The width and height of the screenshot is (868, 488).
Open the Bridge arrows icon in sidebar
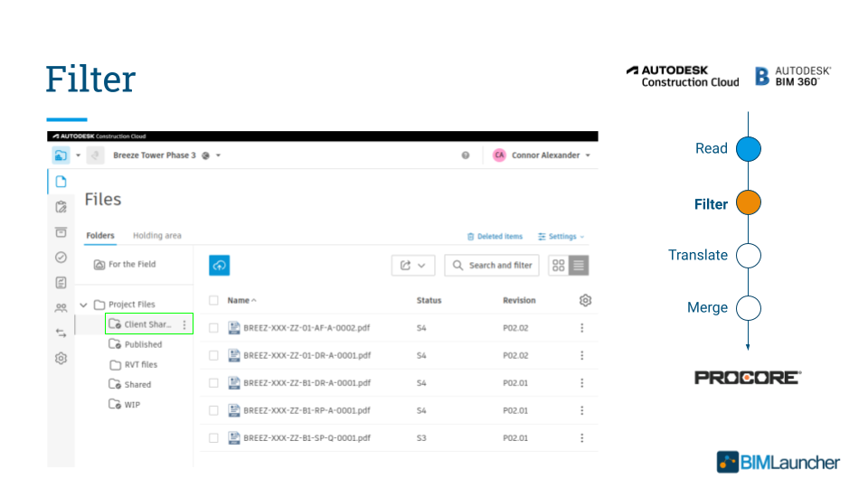[x=61, y=333]
